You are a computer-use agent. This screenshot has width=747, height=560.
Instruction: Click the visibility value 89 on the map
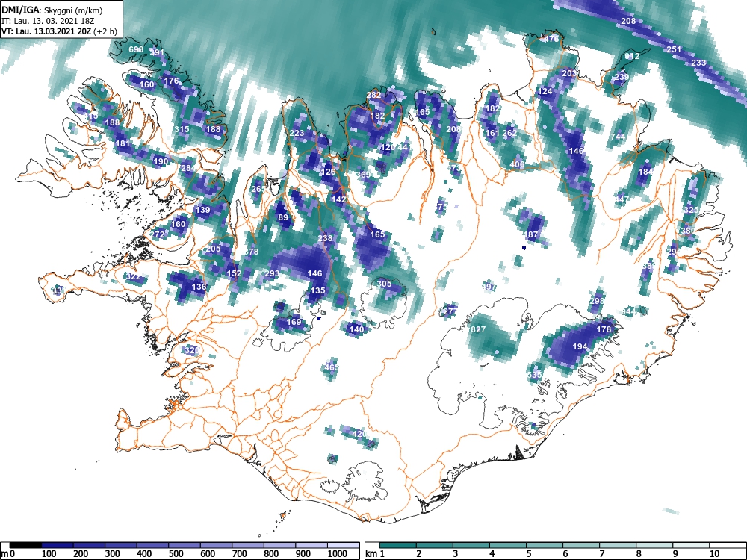(283, 217)
